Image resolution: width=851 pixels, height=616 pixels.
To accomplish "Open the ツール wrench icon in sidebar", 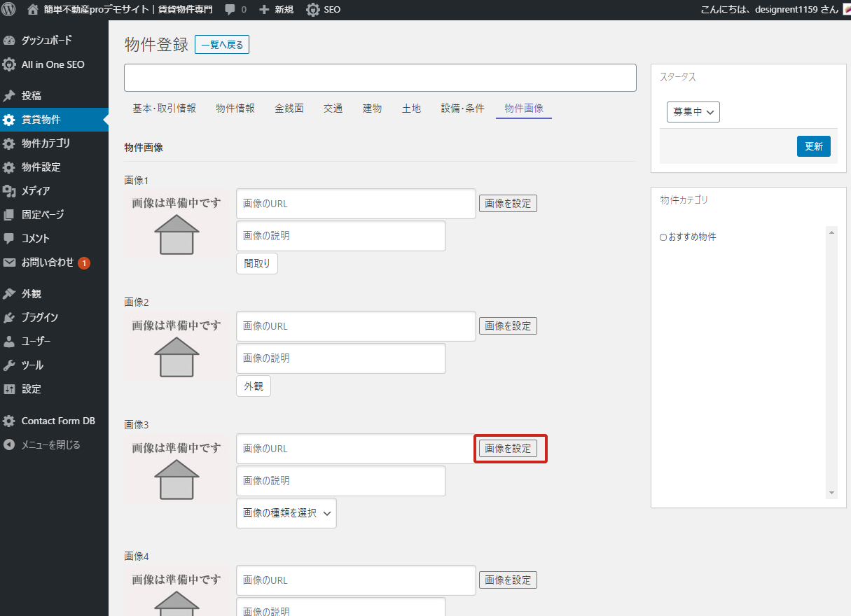I will pos(9,365).
